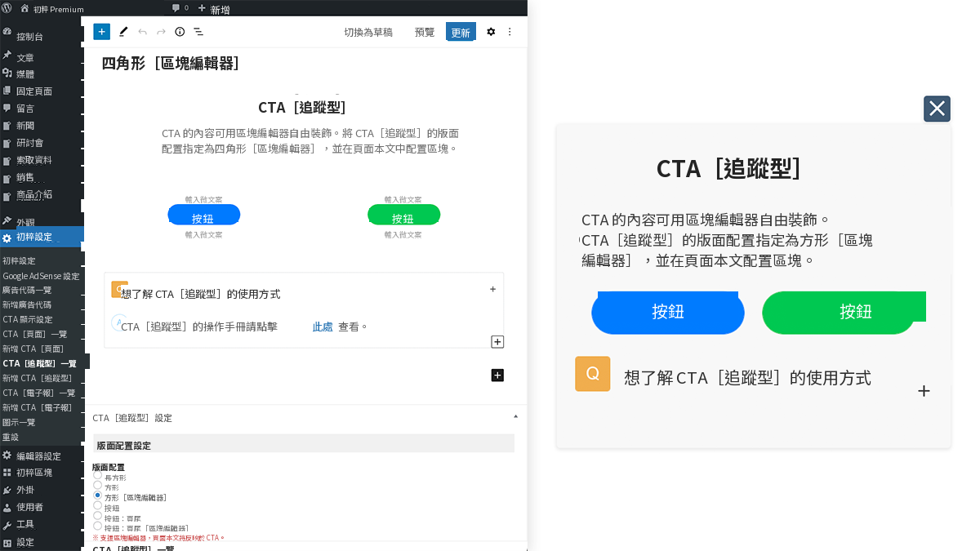This screenshot has width=980, height=551.
Task: Collapse the CTA［追蹤型］設定 panel arrow
Action: click(515, 416)
